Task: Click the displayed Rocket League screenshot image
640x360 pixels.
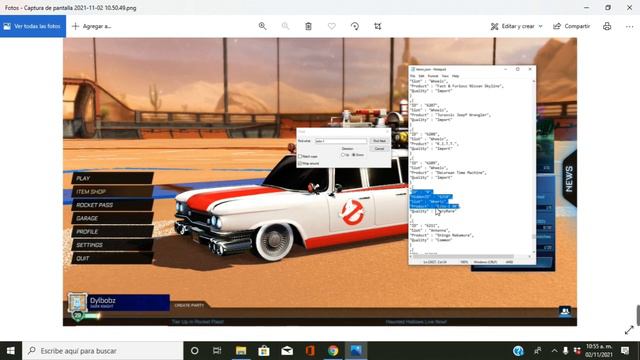Action: click(x=320, y=182)
